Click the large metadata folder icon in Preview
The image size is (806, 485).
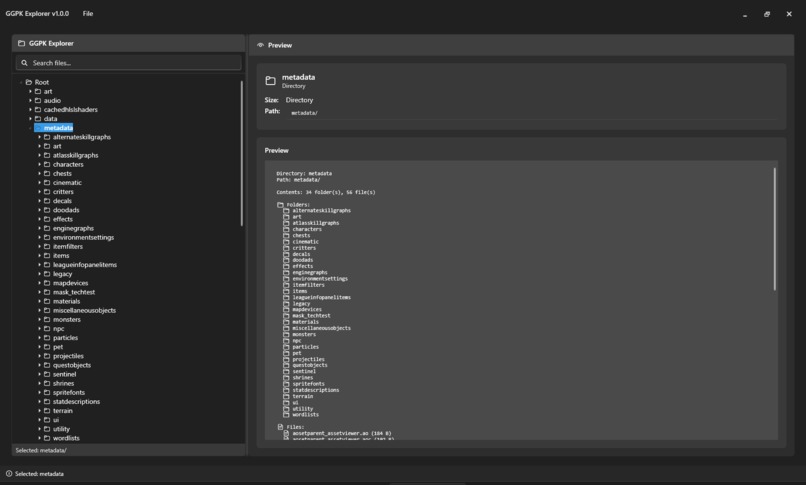(270, 81)
